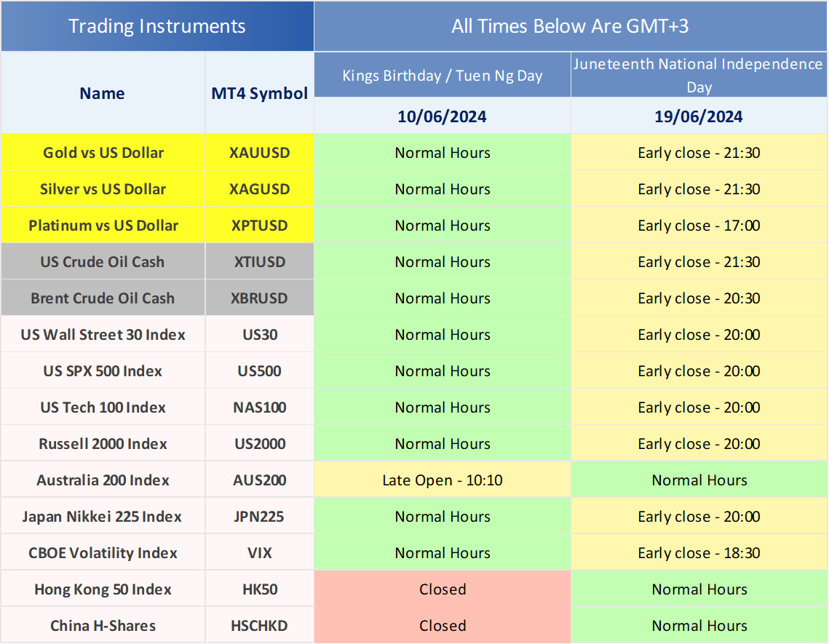The image size is (829, 644).
Task: Select the Gold vs US Dollar cell
Action: tap(103, 153)
